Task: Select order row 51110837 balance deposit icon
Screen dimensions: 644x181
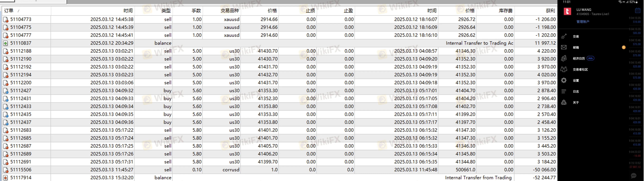Action: pyautogui.click(x=5, y=43)
